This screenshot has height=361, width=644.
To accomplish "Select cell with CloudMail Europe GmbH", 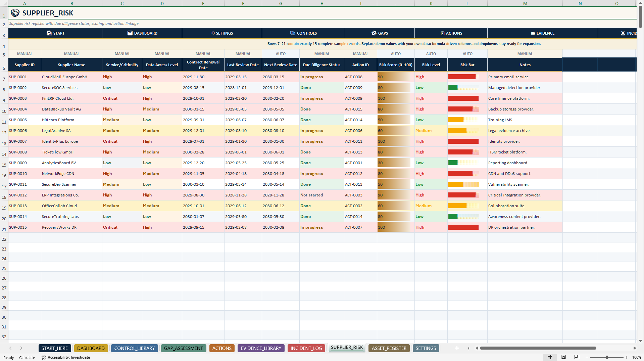I will (x=71, y=77).
